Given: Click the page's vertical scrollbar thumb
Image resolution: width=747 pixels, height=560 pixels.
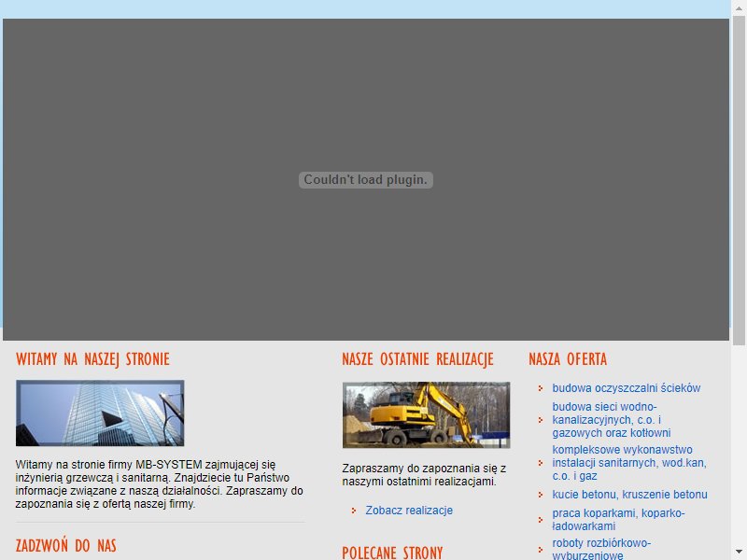Looking at the screenshot, I should [739, 180].
